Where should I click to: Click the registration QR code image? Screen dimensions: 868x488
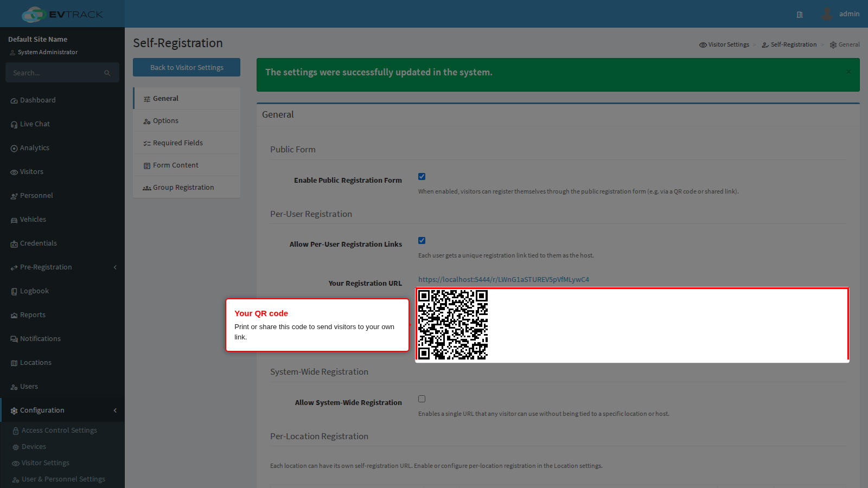click(x=453, y=325)
